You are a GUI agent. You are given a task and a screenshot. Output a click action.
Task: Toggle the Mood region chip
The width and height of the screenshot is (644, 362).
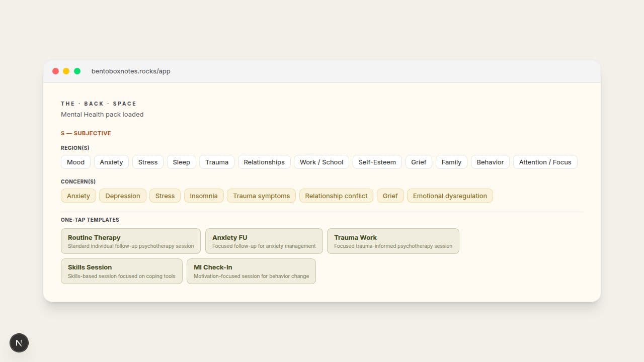coord(76,162)
